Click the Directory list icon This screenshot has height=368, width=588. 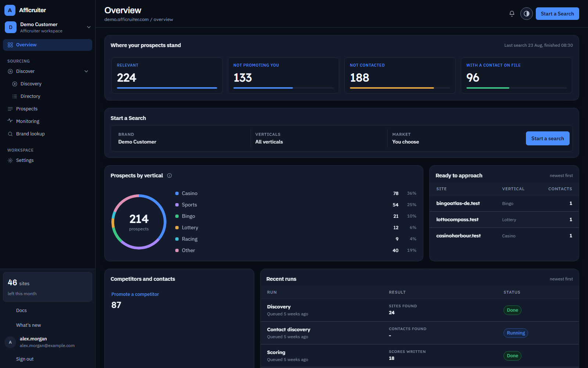15,96
